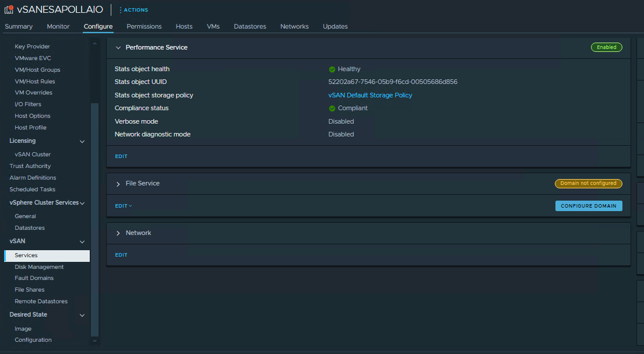Click sidebar scrollbar up arrow

pyautogui.click(x=94, y=43)
